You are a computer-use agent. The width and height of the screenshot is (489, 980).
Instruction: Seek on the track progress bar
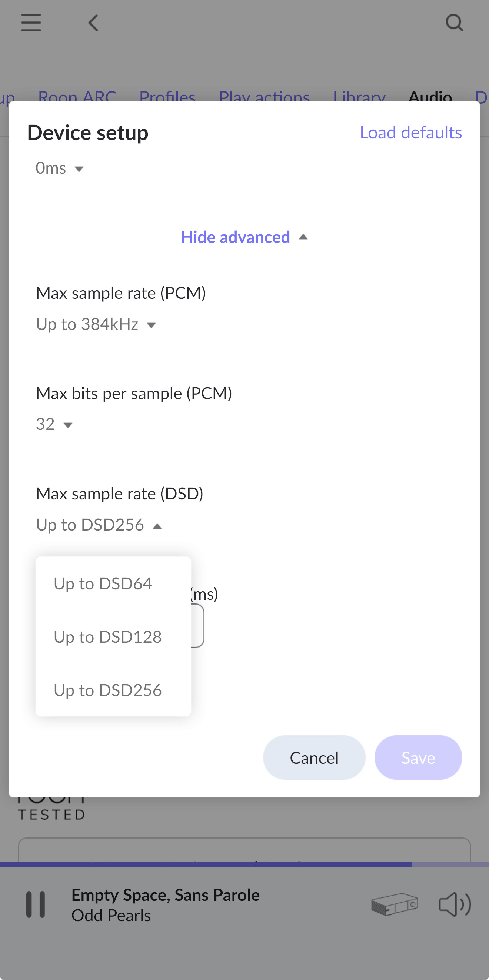[244, 864]
